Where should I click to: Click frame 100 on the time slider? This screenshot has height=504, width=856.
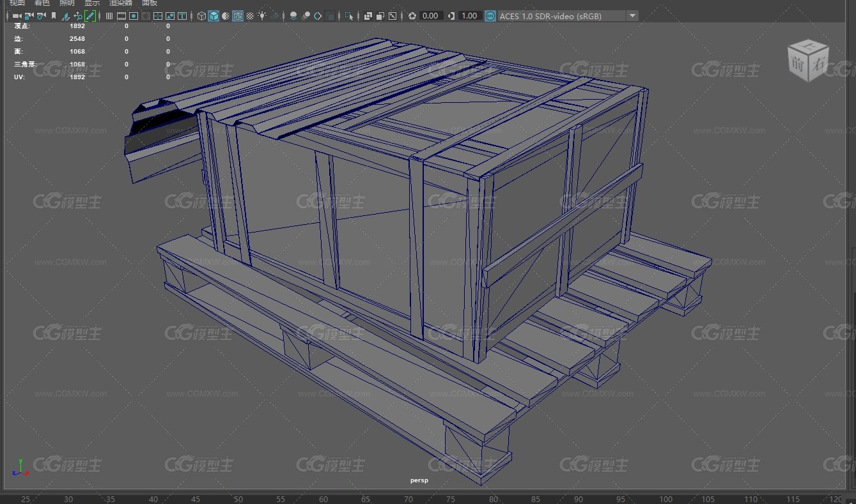coord(665,500)
